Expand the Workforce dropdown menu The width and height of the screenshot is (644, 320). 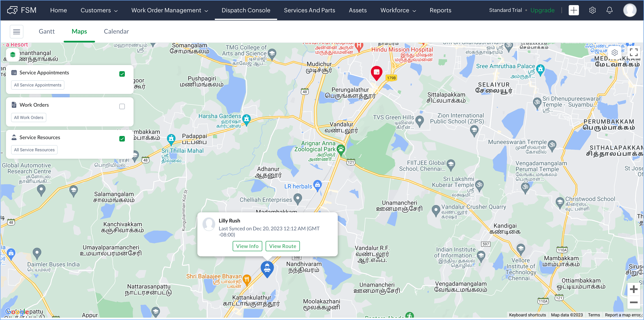[x=398, y=10]
